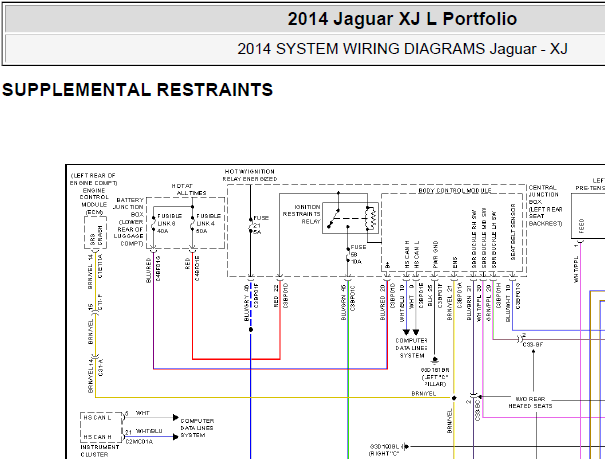Click the 'FEED' pin label in pre-tensioner box
Viewport: 605px width, 459px height.
point(581,226)
